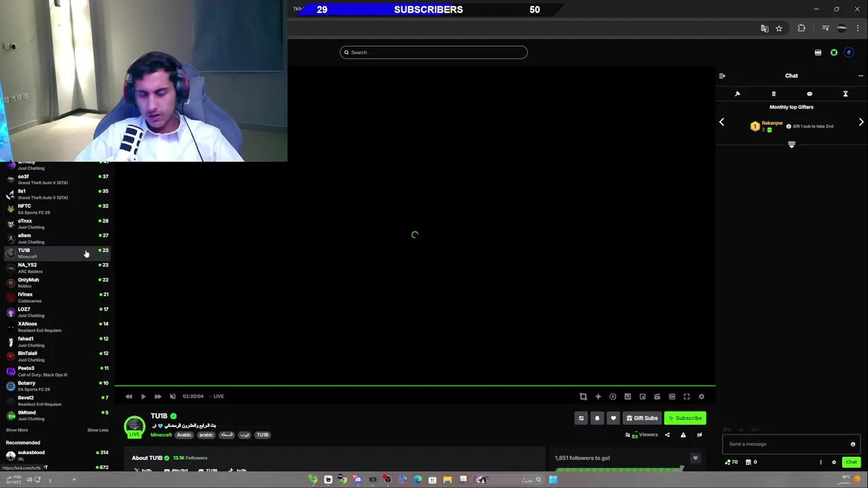Share the stream via share icon
This screenshot has height=488, width=868.
667,435
